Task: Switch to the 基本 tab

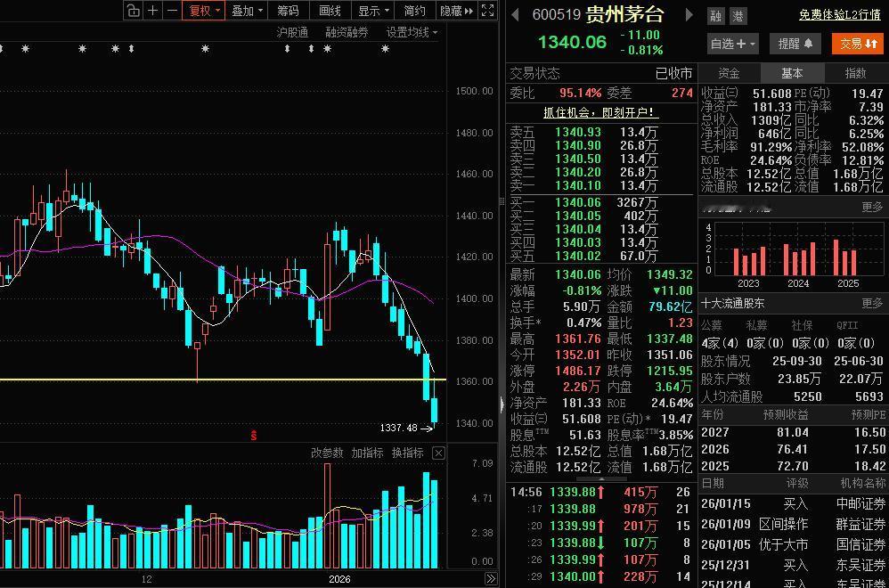Action: [792, 73]
